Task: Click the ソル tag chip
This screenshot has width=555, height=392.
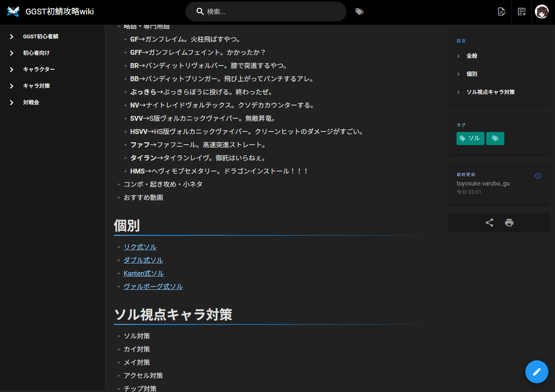Action: [x=470, y=138]
